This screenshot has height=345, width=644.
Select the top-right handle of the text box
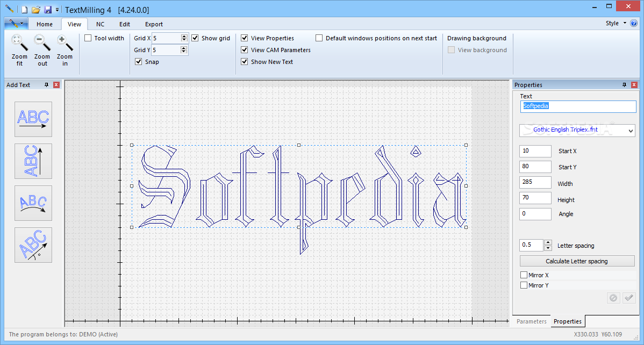(x=466, y=145)
